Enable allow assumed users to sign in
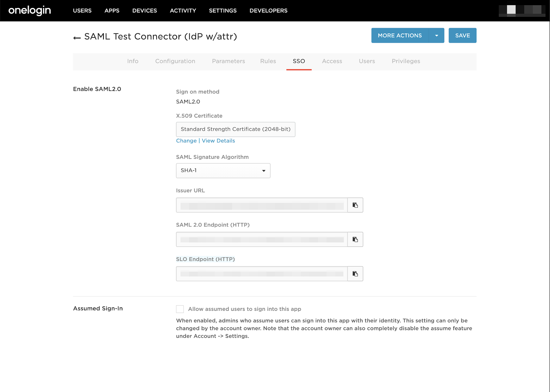This screenshot has width=550, height=392. pyautogui.click(x=180, y=309)
